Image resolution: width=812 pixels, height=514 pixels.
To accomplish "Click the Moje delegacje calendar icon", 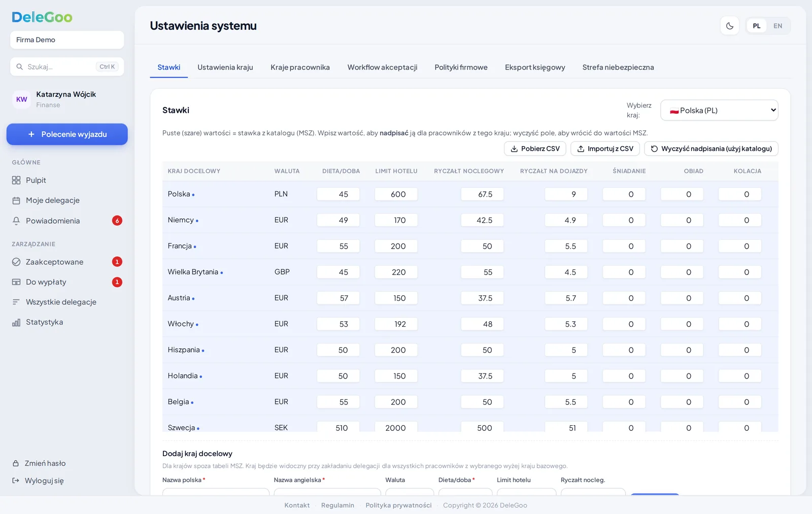I will (16, 200).
